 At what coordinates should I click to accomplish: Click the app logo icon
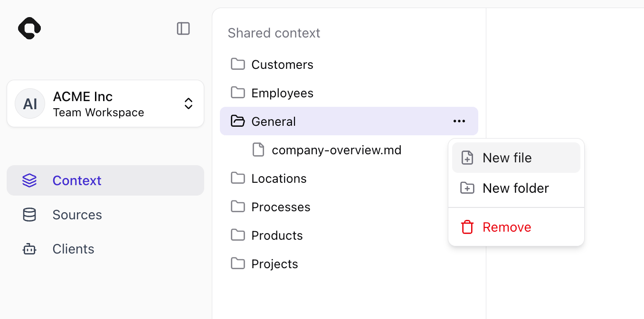tap(29, 28)
